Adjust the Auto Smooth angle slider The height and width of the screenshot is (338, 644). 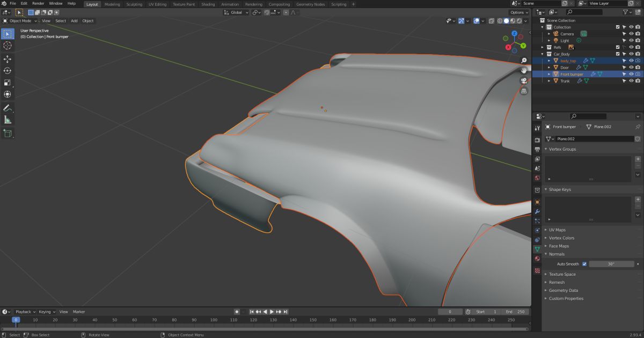coord(611,264)
